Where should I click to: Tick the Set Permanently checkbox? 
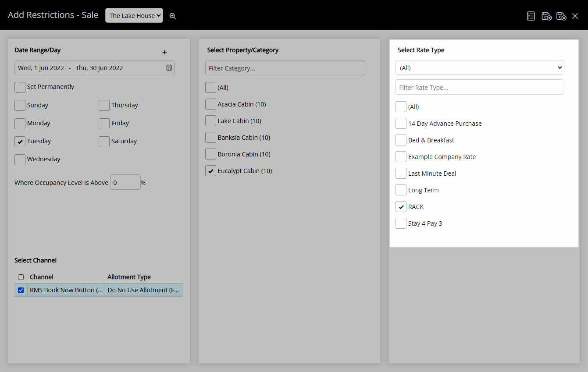click(20, 87)
